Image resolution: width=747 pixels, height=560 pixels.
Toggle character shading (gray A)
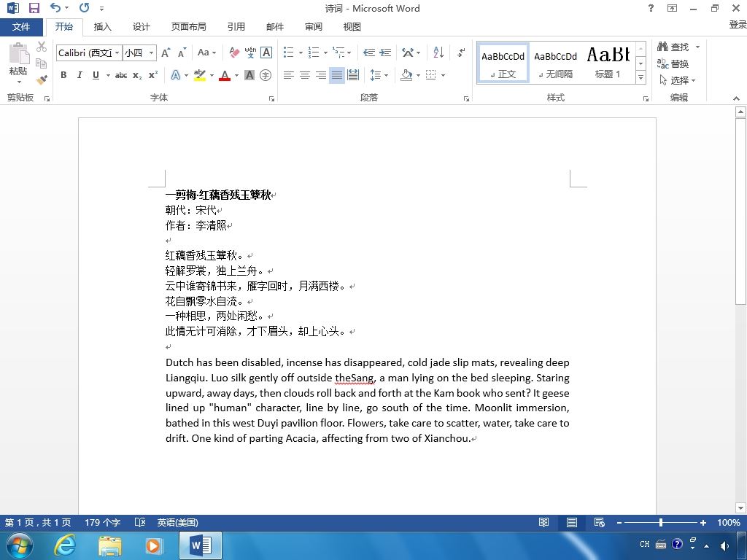pos(249,75)
